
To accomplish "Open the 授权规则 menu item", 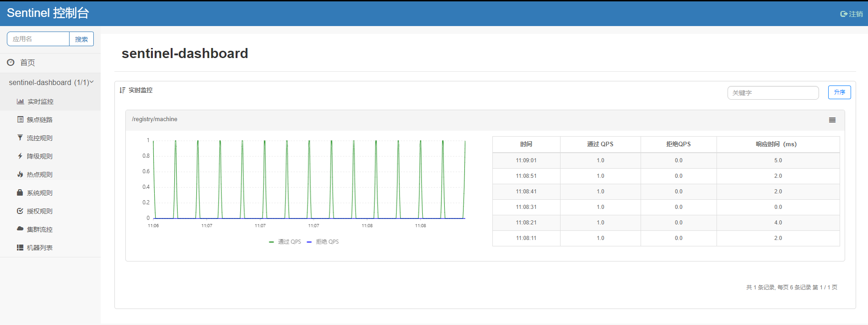I will (40, 211).
